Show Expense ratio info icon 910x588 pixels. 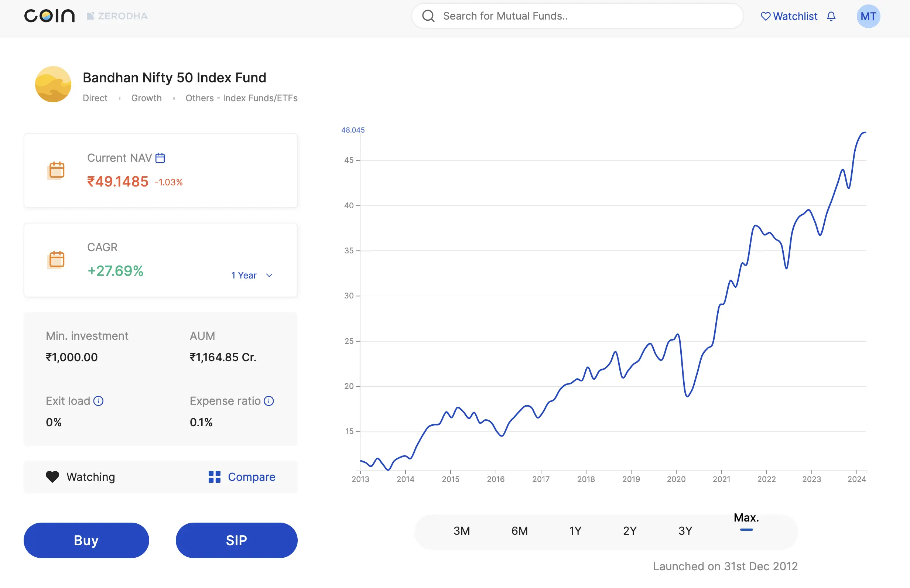tap(269, 401)
